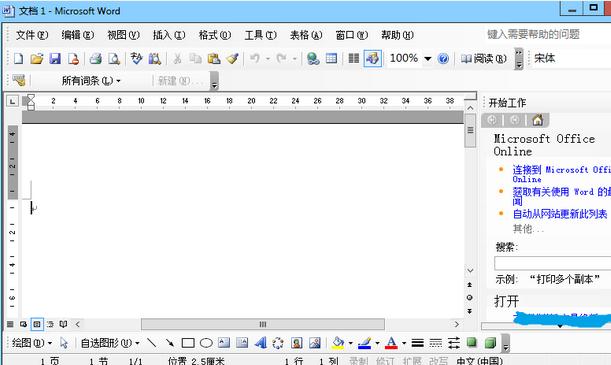This screenshot has width=611, height=365.
Task: Open the 窗口 menu
Action: (351, 35)
